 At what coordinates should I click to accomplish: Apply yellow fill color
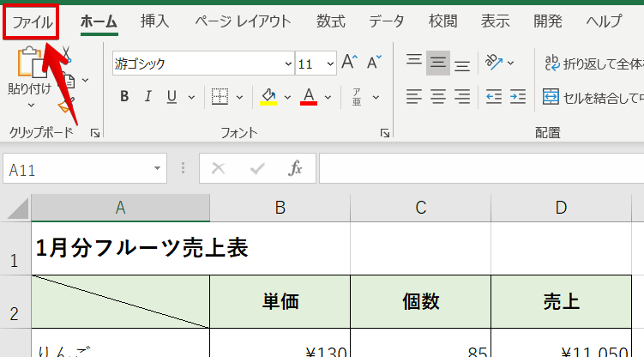point(268,97)
